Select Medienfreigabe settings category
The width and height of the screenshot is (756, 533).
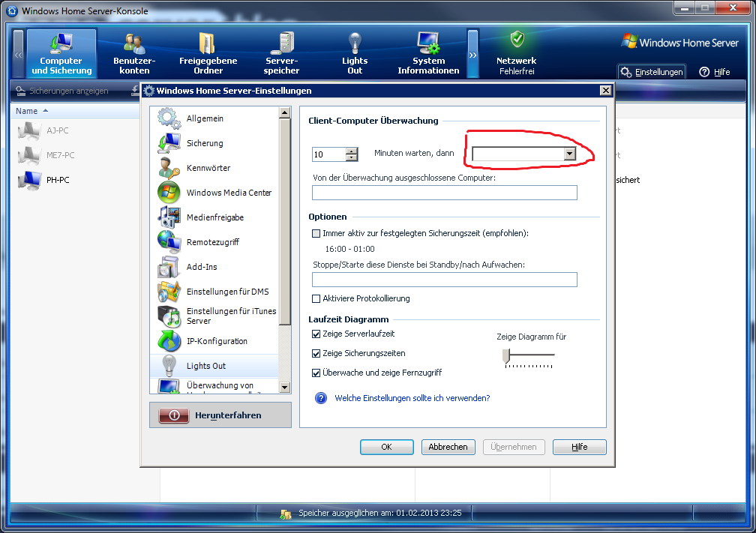pos(214,217)
